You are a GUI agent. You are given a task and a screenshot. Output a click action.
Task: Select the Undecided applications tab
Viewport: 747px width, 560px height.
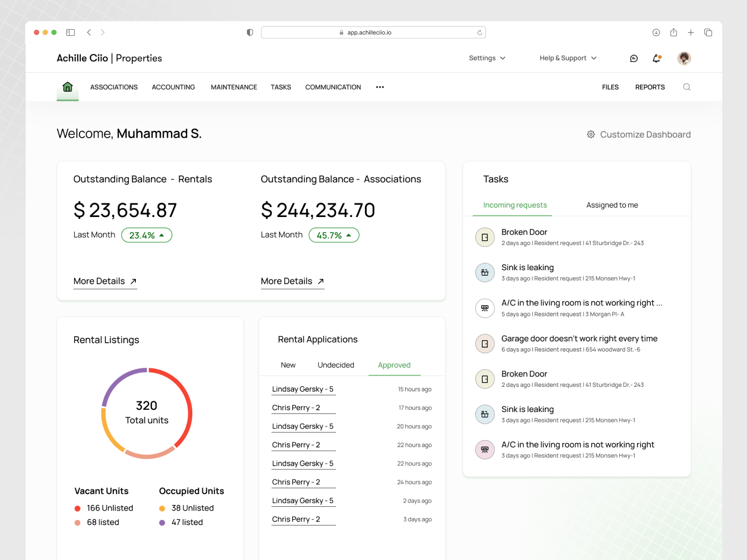tap(336, 365)
